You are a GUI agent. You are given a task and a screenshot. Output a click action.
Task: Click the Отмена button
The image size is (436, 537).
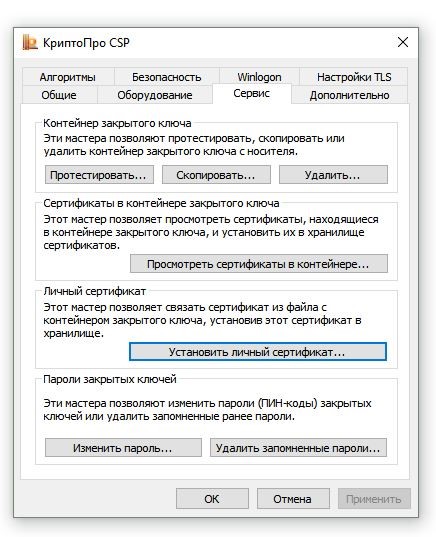click(x=293, y=499)
